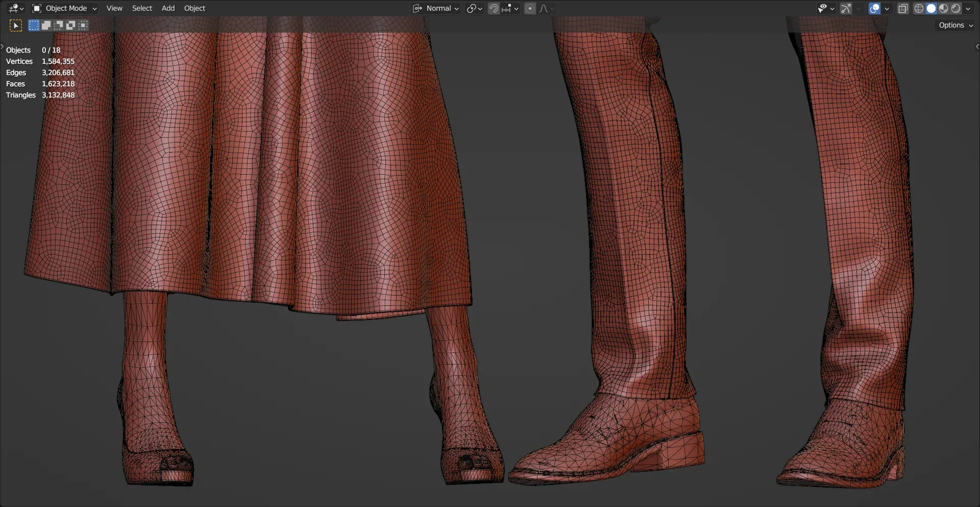
Task: Choose the intersect selection mode
Action: click(83, 26)
